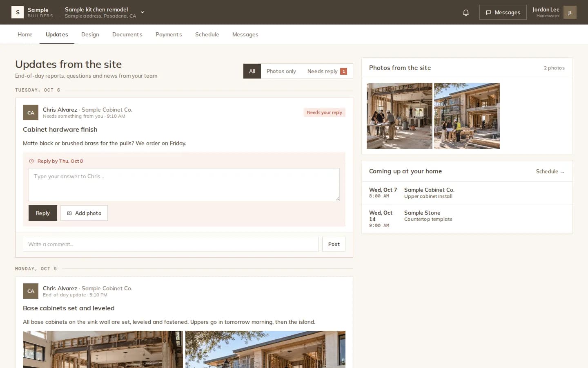This screenshot has height=368, width=588.
Task: Click the Reply button
Action: 43,213
